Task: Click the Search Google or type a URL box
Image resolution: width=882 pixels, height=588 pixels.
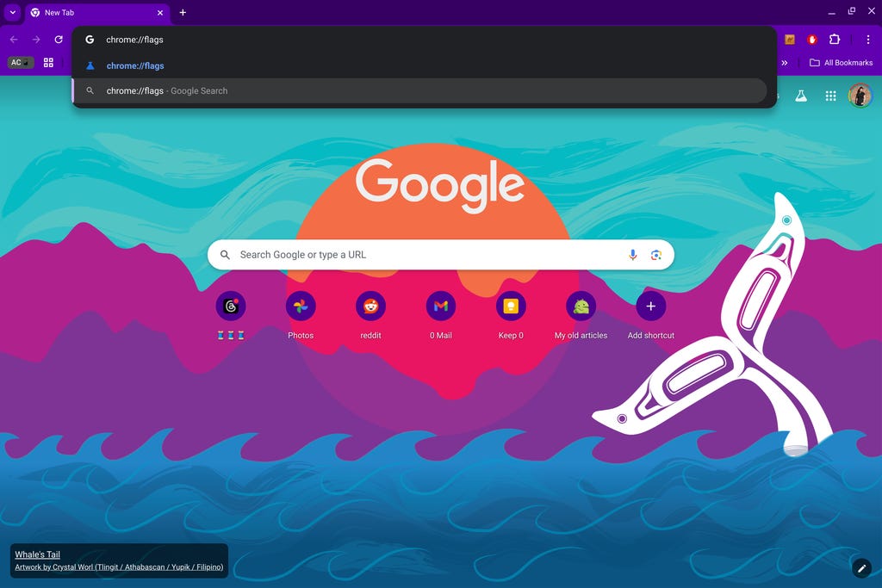Action: pos(441,255)
